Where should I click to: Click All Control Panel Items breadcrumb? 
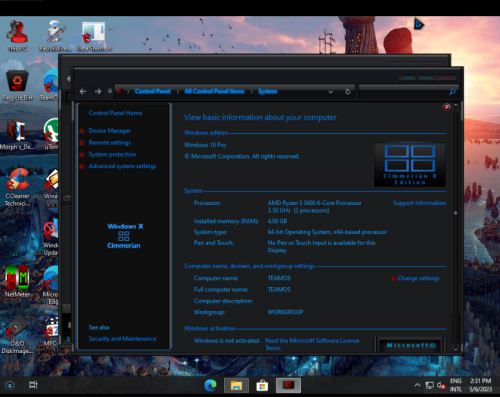pos(214,91)
